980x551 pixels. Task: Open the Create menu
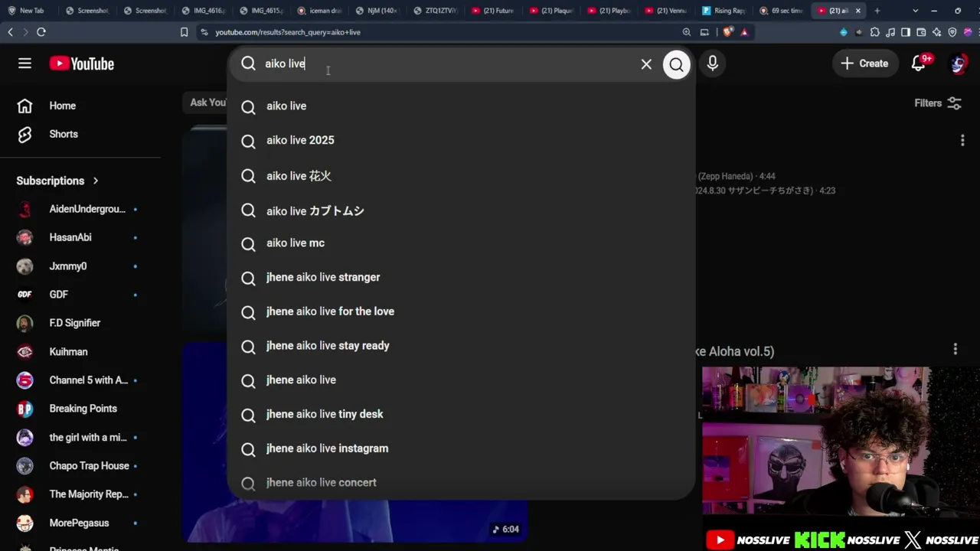tap(864, 64)
